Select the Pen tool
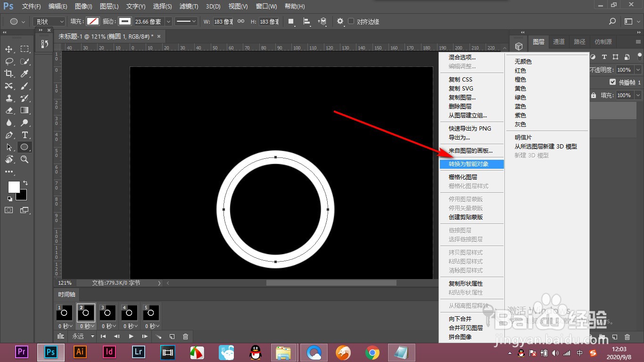Screen dimensions: 644x362 coord(9,135)
